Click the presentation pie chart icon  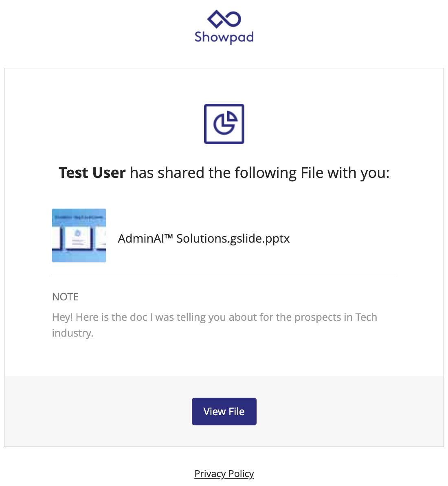(224, 124)
